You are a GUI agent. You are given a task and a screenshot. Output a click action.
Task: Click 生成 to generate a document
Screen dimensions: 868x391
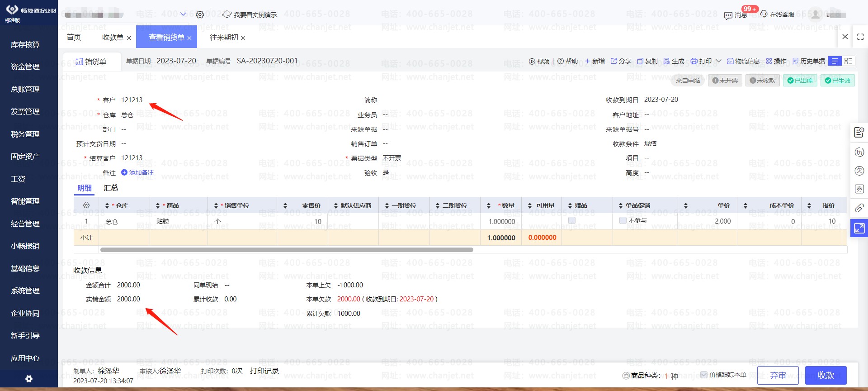pyautogui.click(x=674, y=61)
